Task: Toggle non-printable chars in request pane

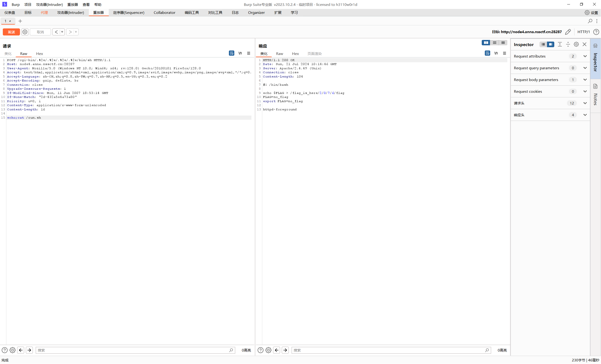Action: (240, 53)
